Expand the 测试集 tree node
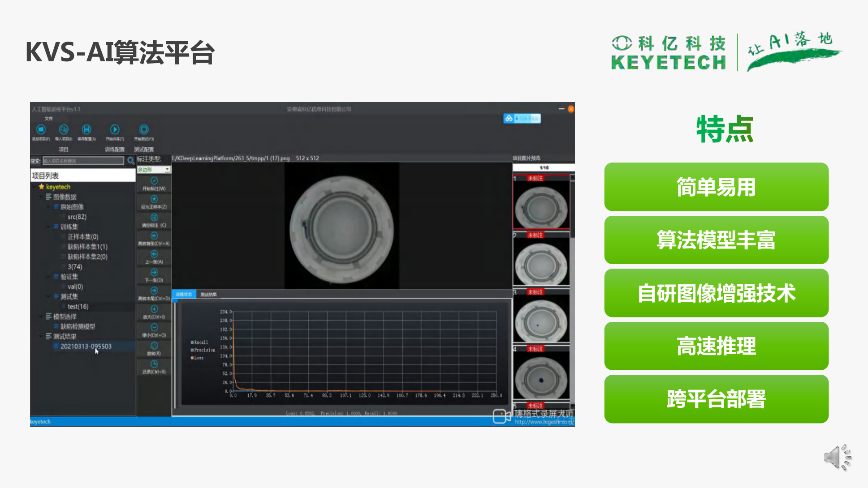The image size is (868, 488). click(47, 296)
